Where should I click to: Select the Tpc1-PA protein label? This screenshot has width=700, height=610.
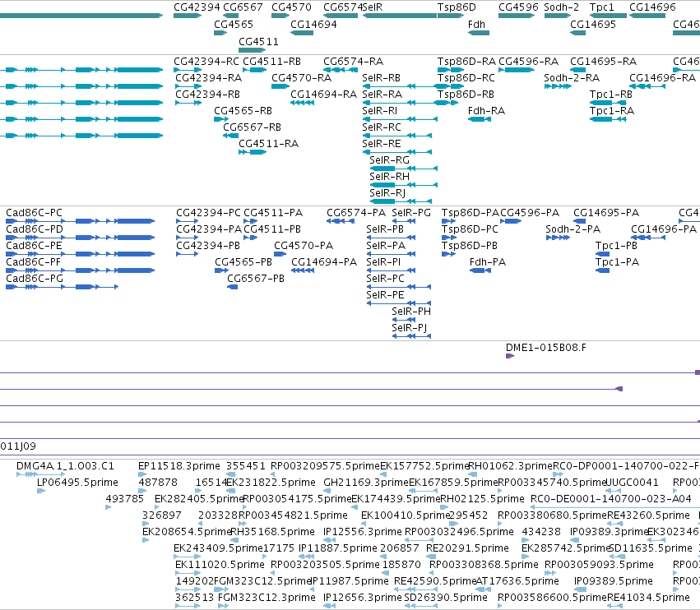coord(618,262)
